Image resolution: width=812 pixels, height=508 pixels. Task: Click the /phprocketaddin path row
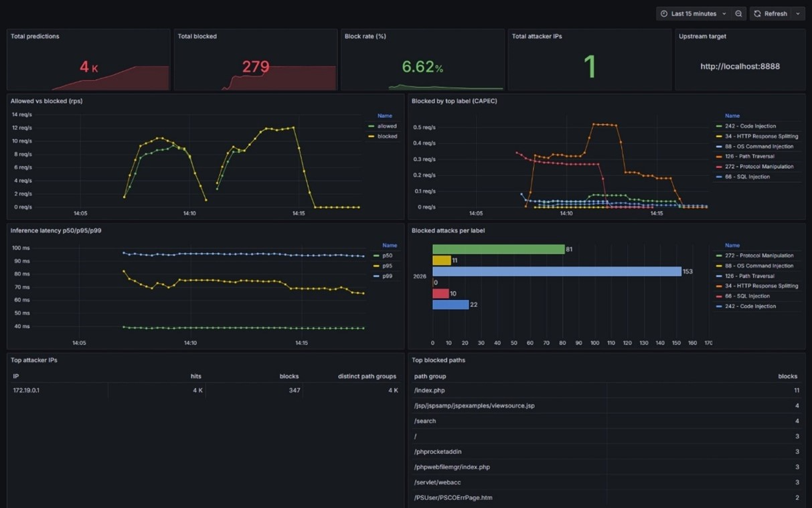607,452
